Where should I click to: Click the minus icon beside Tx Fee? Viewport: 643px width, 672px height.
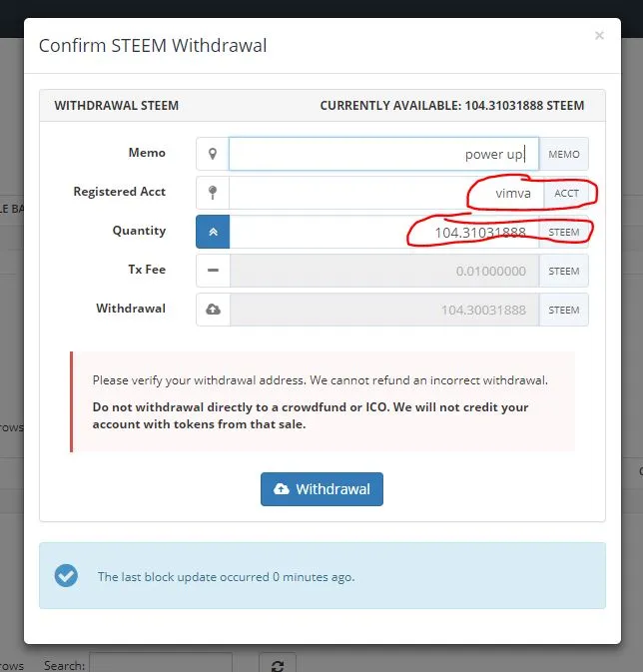pos(213,271)
